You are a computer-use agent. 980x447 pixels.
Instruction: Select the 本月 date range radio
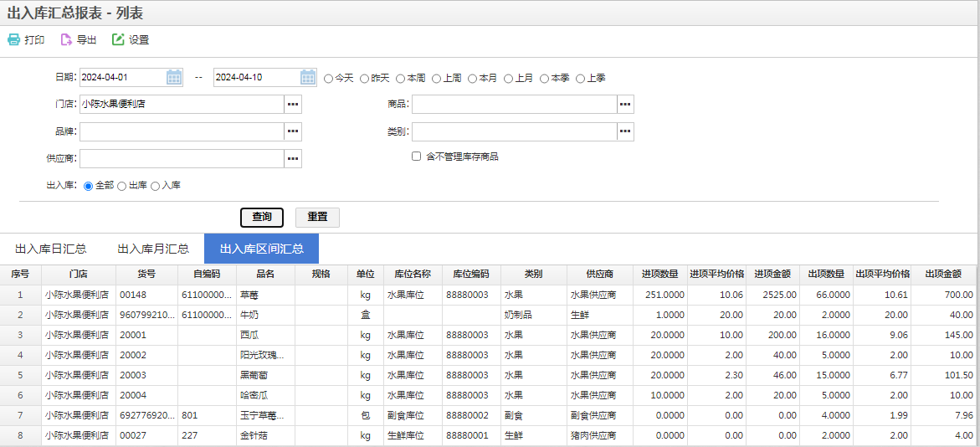[x=472, y=79]
